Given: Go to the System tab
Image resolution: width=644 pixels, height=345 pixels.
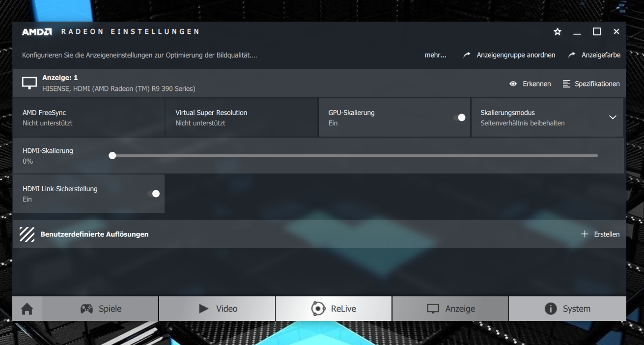Looking at the screenshot, I should click(x=567, y=309).
